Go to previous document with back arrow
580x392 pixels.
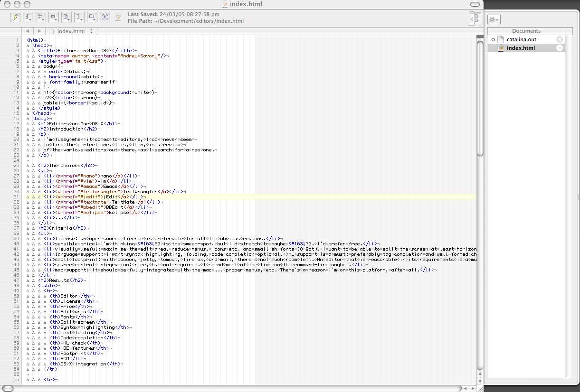[28, 31]
